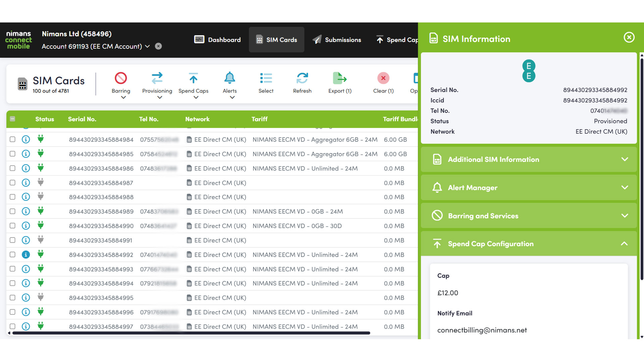Refresh the SIM cards list

[302, 83]
